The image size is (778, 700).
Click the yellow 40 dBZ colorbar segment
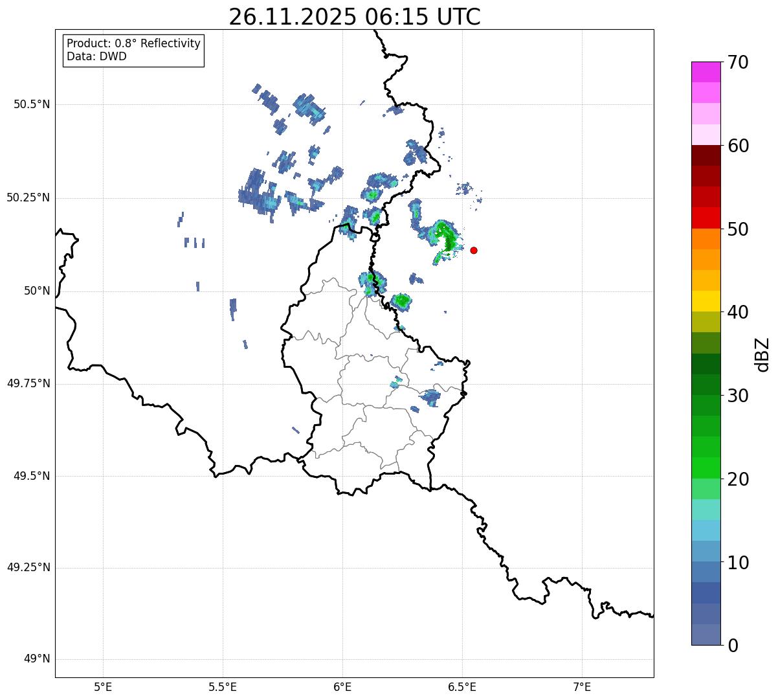pos(706,301)
